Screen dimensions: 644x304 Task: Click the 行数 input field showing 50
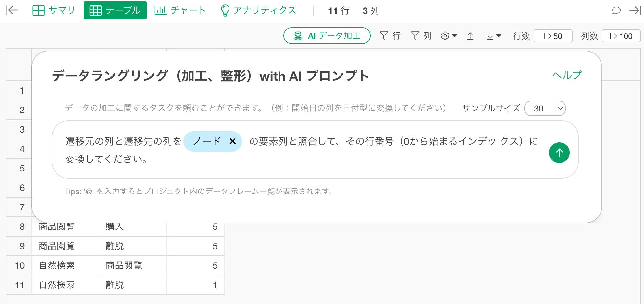click(x=553, y=36)
